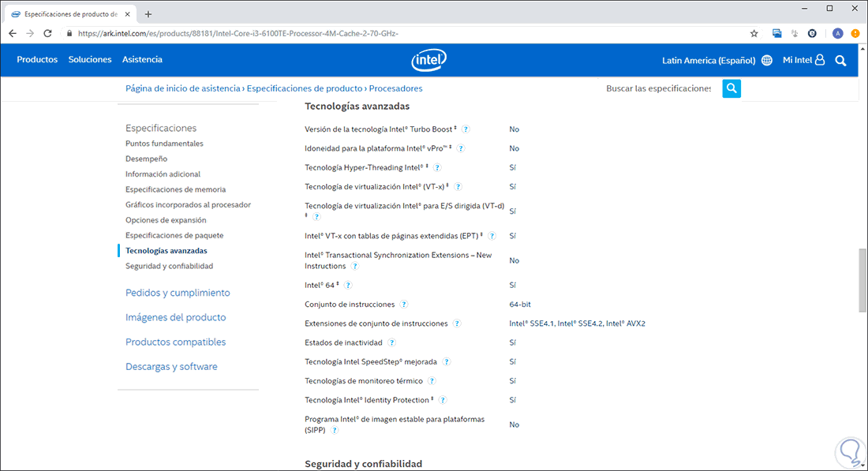Expand the Pedidos y cumplimiento section

point(178,293)
